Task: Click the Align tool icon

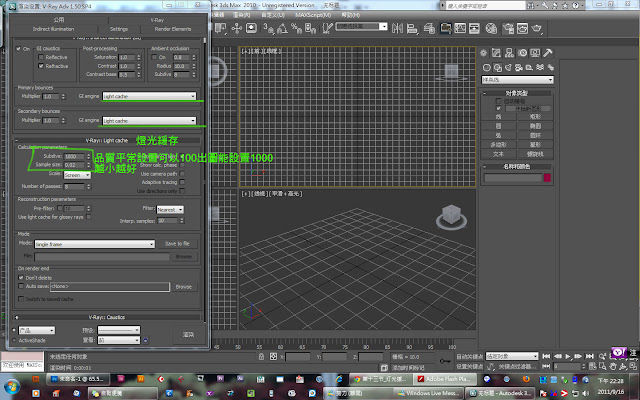Action: [x=412, y=28]
